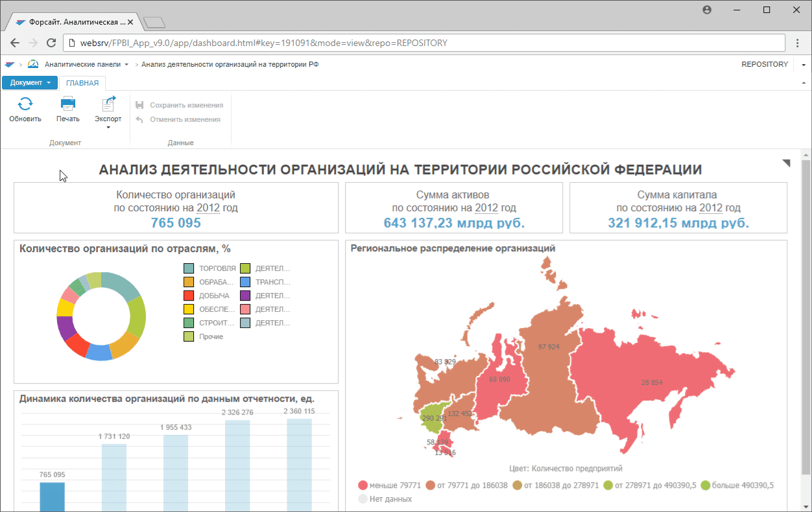Screen dimensions: 812x512
Task: Click the browser reload page icon
Action: 51,43
